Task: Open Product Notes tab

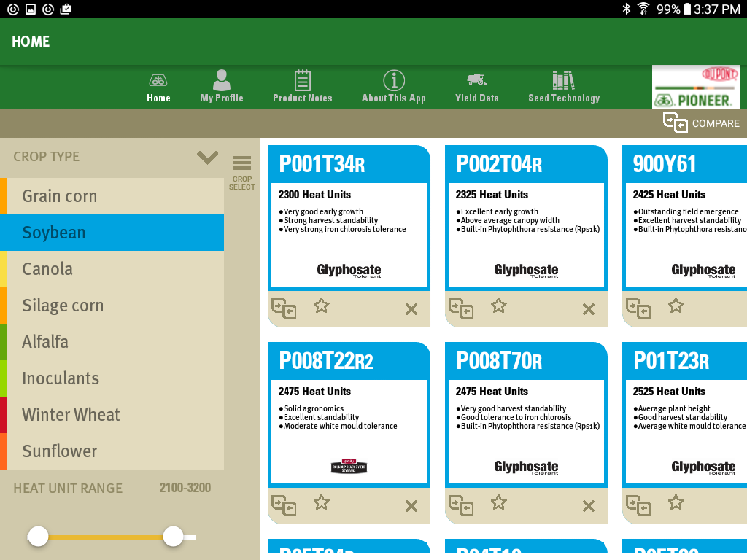Action: coord(303,87)
